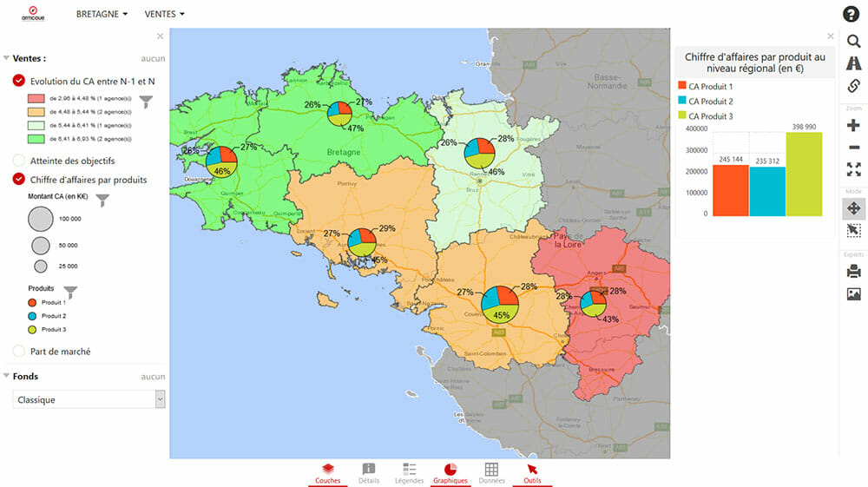868x487 pixels.
Task: Click the pie chart in red Pays de la Loire area
Action: 593,304
